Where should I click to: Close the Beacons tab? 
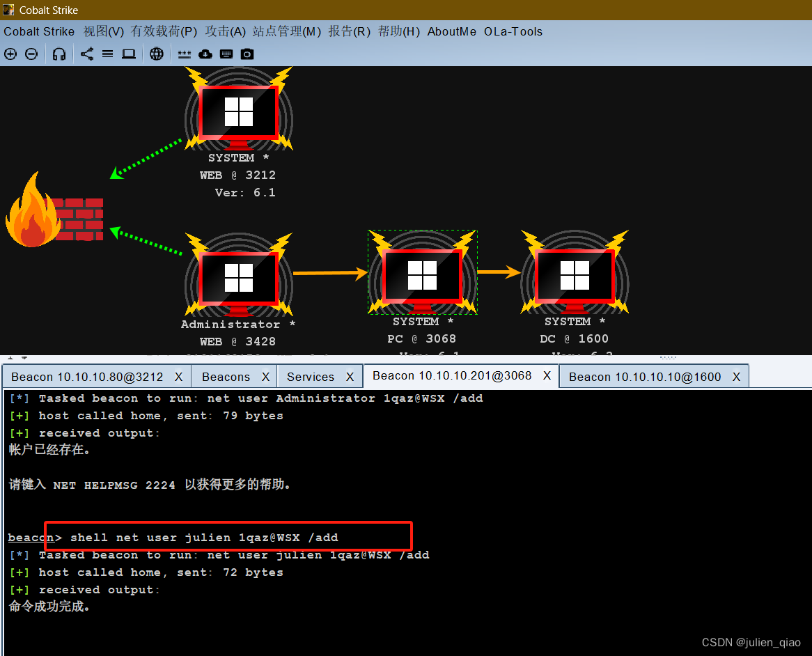coord(265,377)
